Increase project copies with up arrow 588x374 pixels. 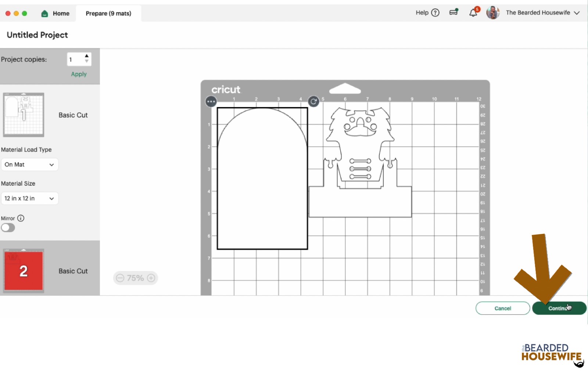click(87, 56)
